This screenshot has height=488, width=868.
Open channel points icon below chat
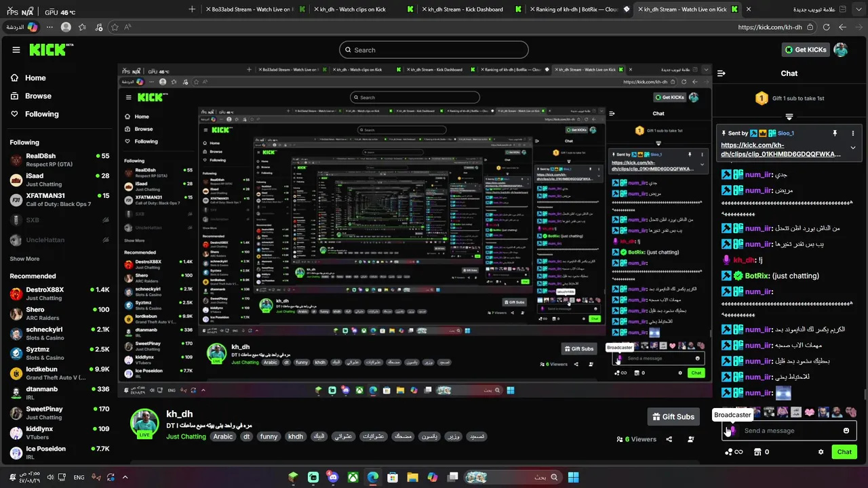[734, 451]
